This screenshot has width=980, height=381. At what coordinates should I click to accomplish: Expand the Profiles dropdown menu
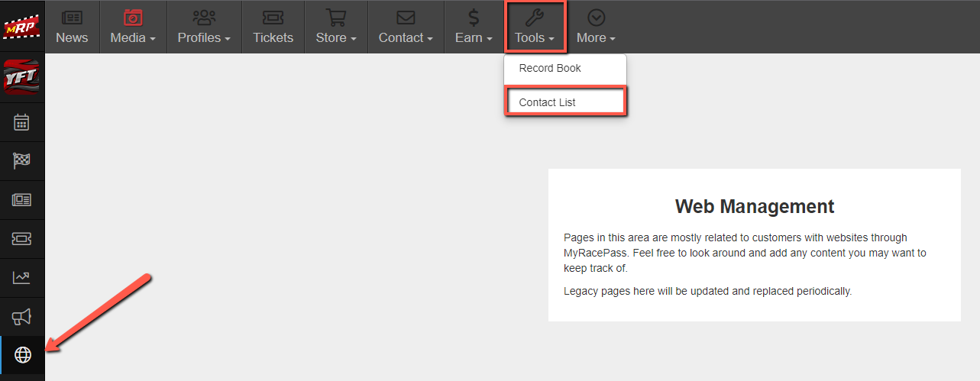204,27
